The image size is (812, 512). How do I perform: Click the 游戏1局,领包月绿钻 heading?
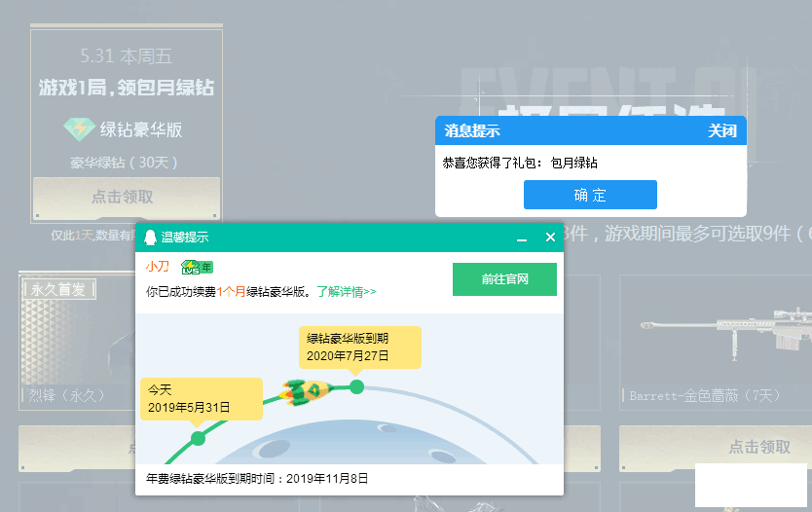tap(127, 87)
